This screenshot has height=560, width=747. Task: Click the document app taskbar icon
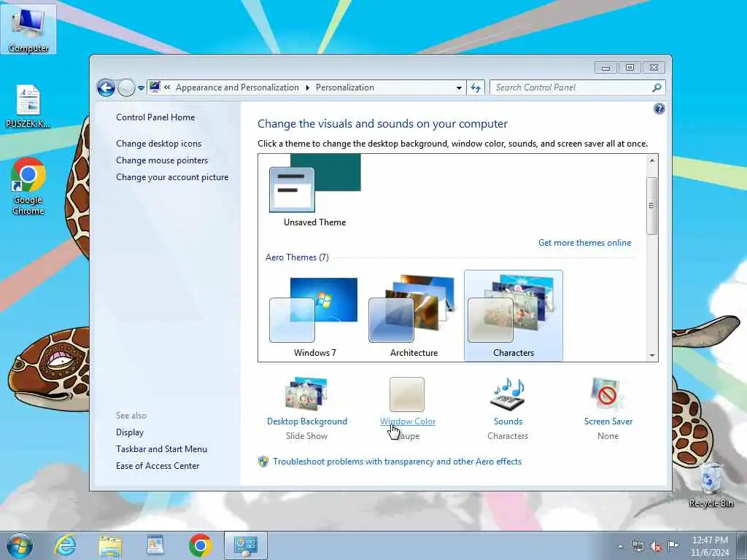(155, 545)
